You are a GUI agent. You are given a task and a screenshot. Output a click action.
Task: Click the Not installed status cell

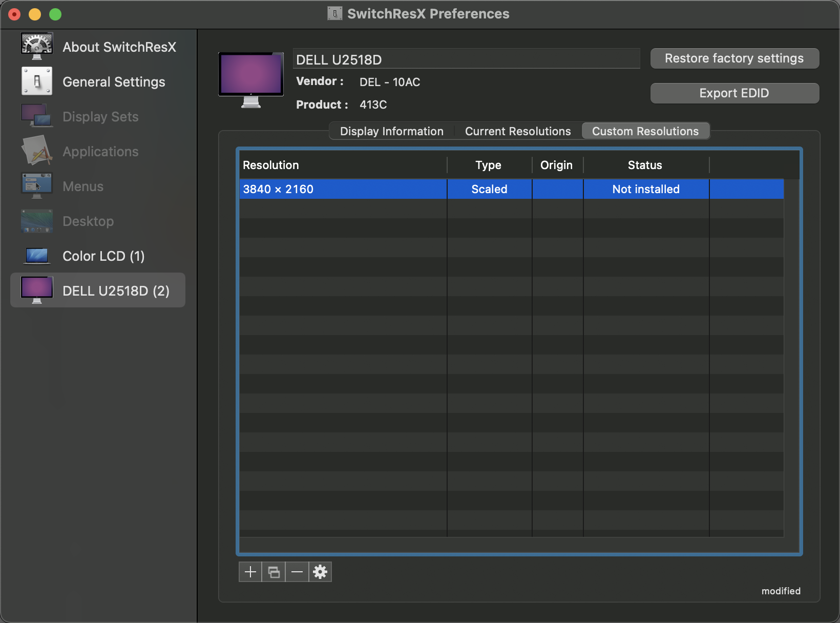pos(646,189)
